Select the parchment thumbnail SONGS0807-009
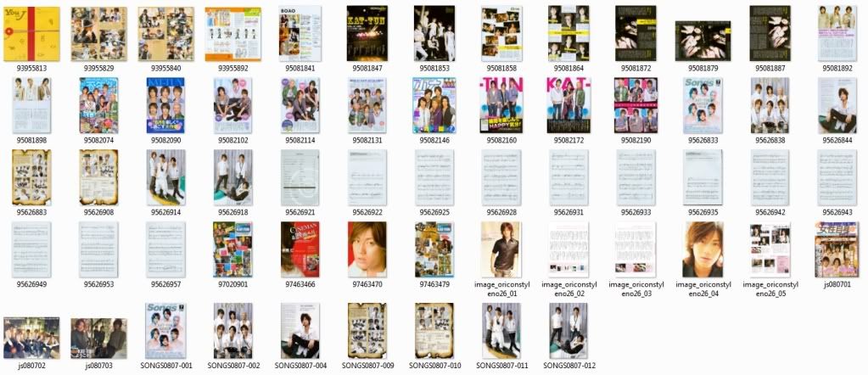The width and height of the screenshot is (868, 375). tap(367, 331)
